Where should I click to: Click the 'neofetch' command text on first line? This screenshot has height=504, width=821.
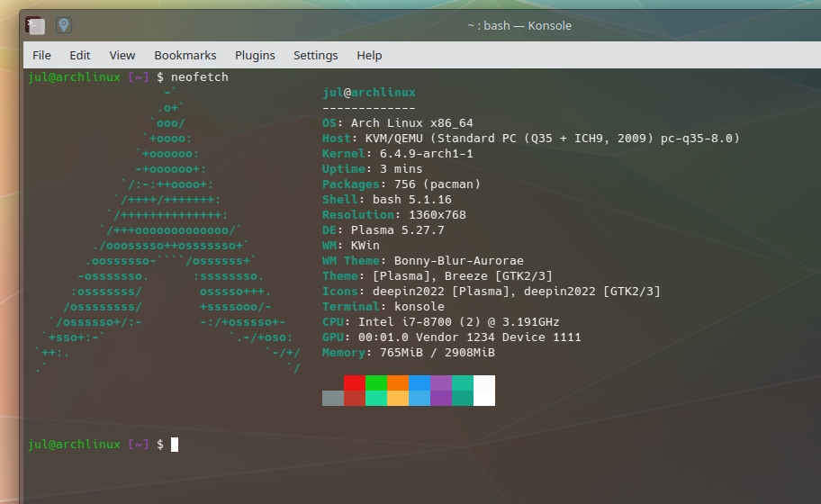[x=200, y=77]
